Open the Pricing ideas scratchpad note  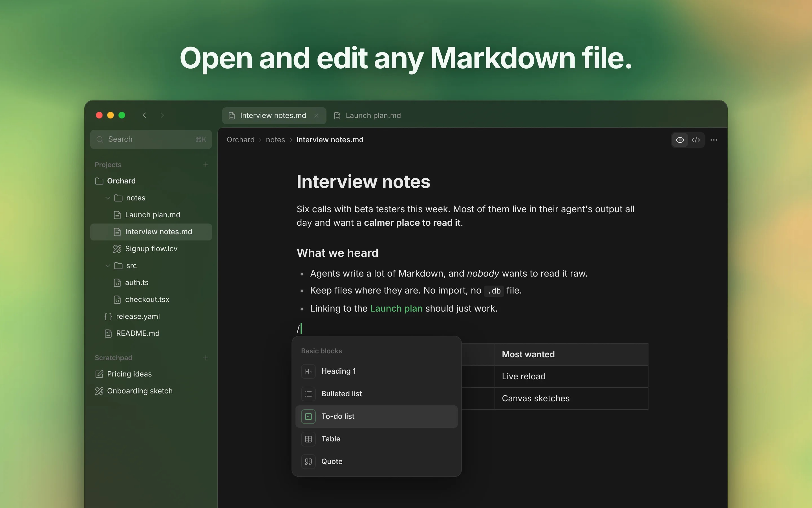[x=151, y=374]
